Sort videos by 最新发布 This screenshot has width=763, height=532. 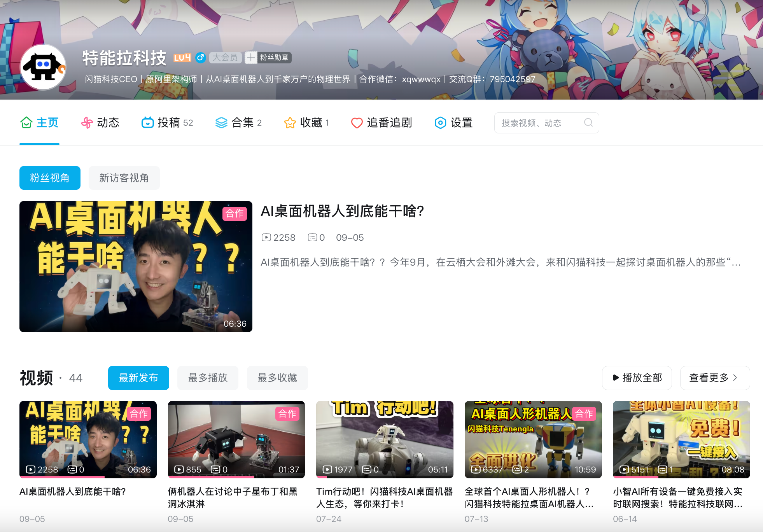pos(138,378)
